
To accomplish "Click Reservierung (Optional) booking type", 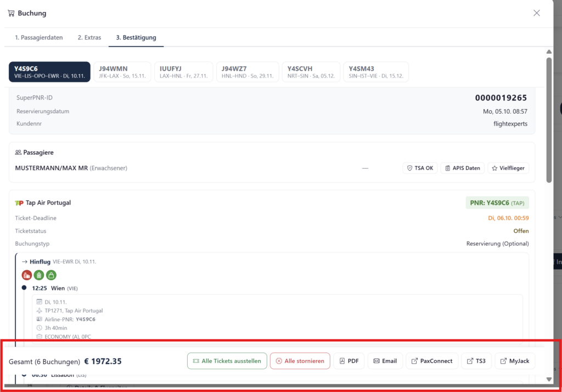I will 497,244.
